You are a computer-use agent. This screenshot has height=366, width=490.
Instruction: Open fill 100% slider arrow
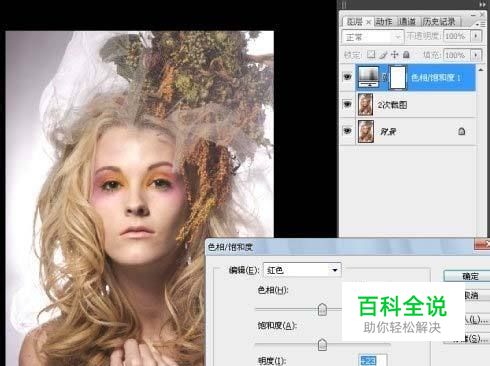coord(476,55)
